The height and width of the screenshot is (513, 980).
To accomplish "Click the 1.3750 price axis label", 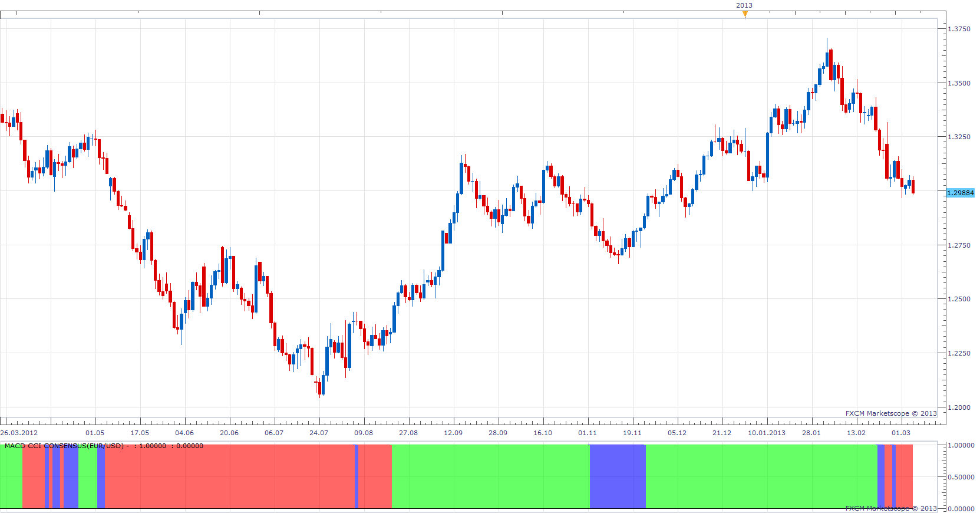I will click(x=959, y=29).
